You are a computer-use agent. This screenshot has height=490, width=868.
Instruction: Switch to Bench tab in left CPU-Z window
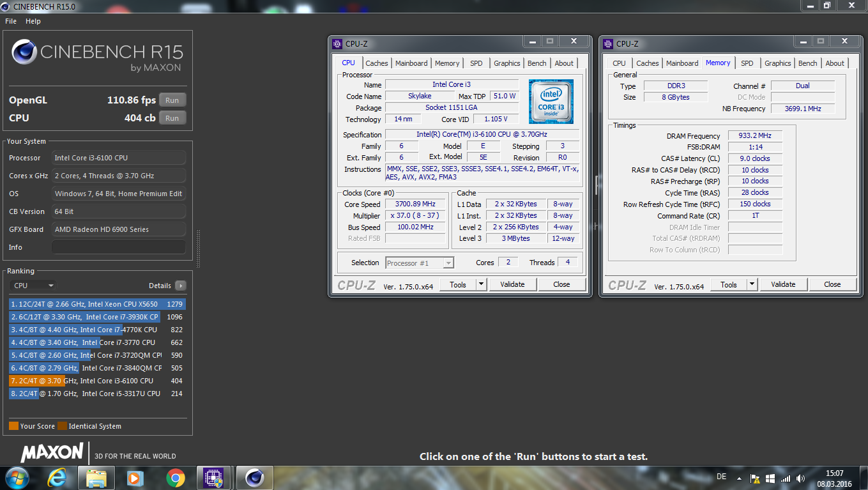537,63
